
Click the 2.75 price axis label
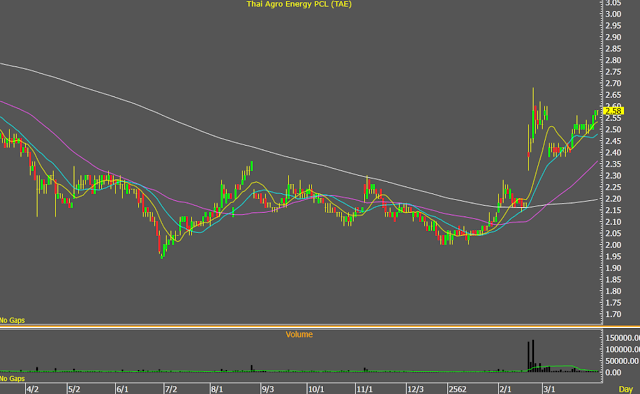(x=613, y=72)
